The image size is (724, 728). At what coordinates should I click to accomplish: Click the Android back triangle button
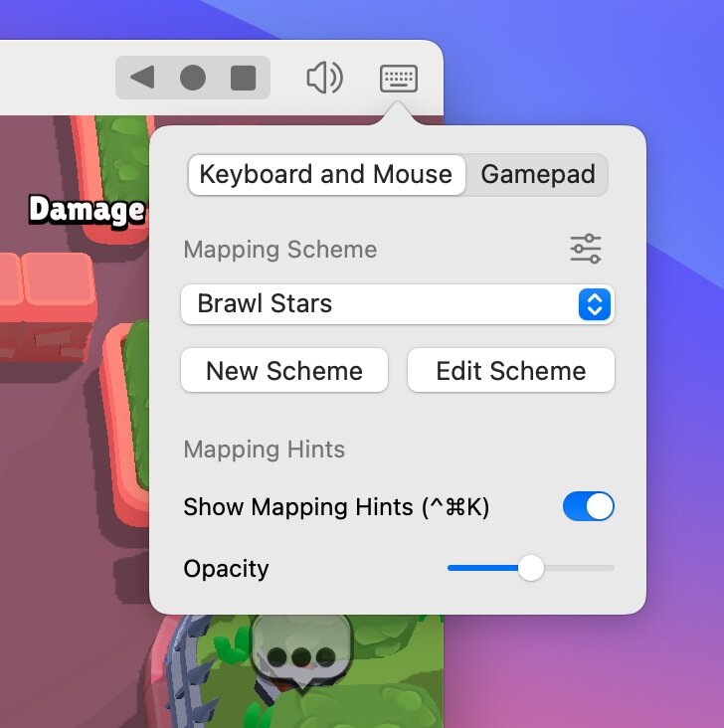(142, 77)
